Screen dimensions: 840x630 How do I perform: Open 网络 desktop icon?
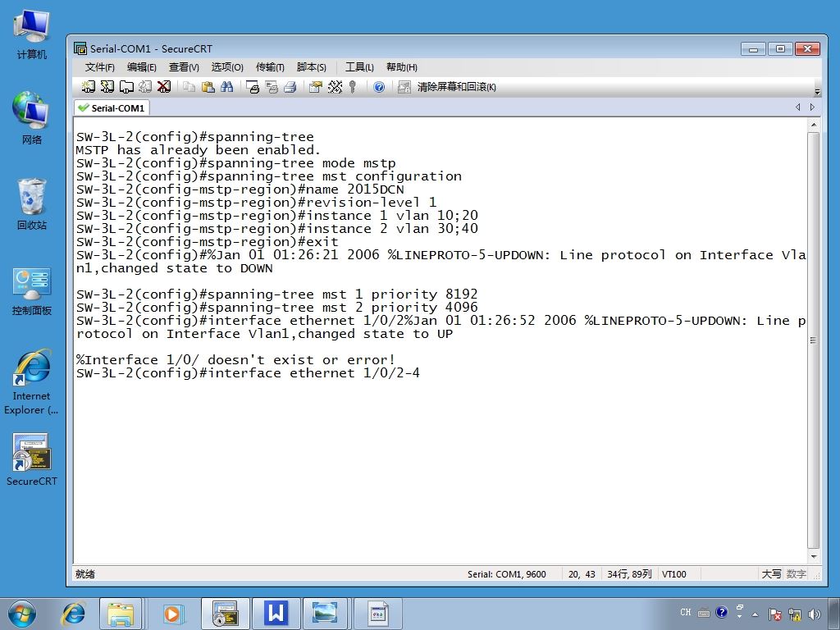click(x=32, y=118)
